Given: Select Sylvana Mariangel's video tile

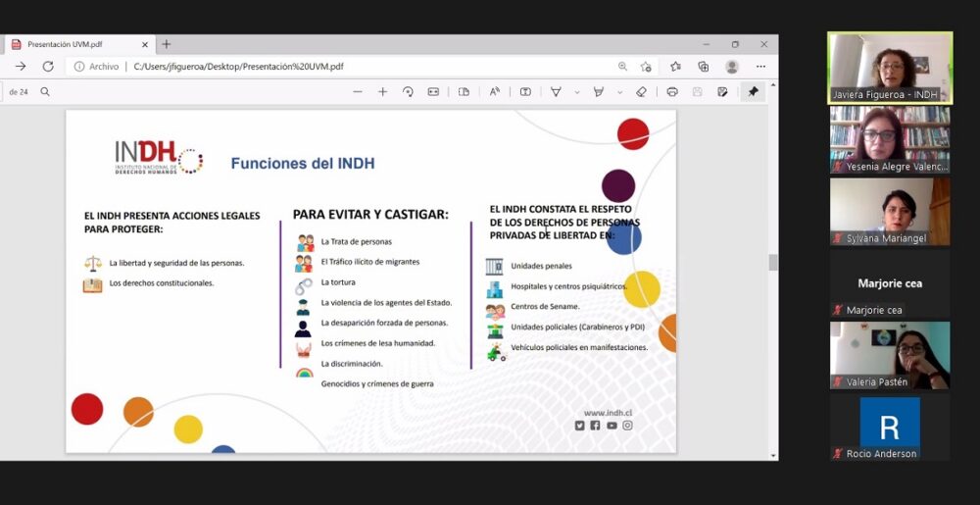Looking at the screenshot, I should 890,211.
